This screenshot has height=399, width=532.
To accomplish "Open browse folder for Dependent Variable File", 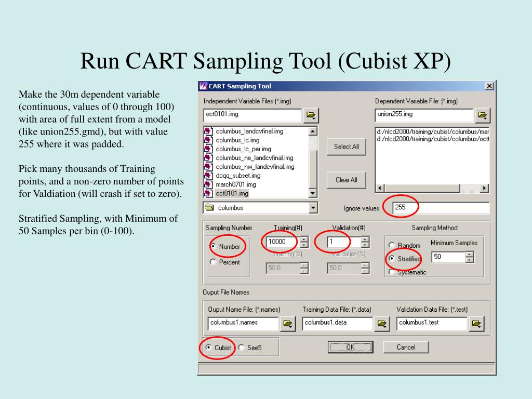I will 482,115.
